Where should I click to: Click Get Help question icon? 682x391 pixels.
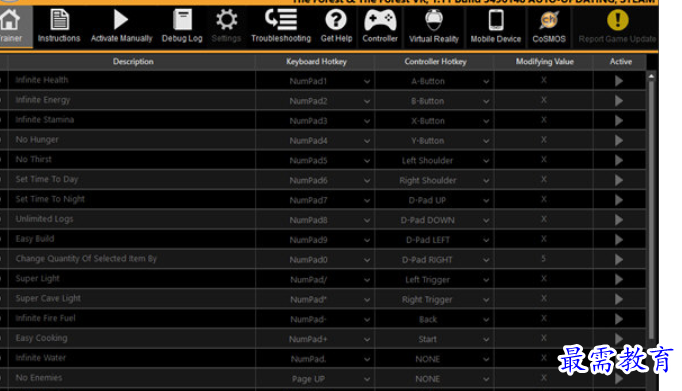pyautogui.click(x=336, y=20)
